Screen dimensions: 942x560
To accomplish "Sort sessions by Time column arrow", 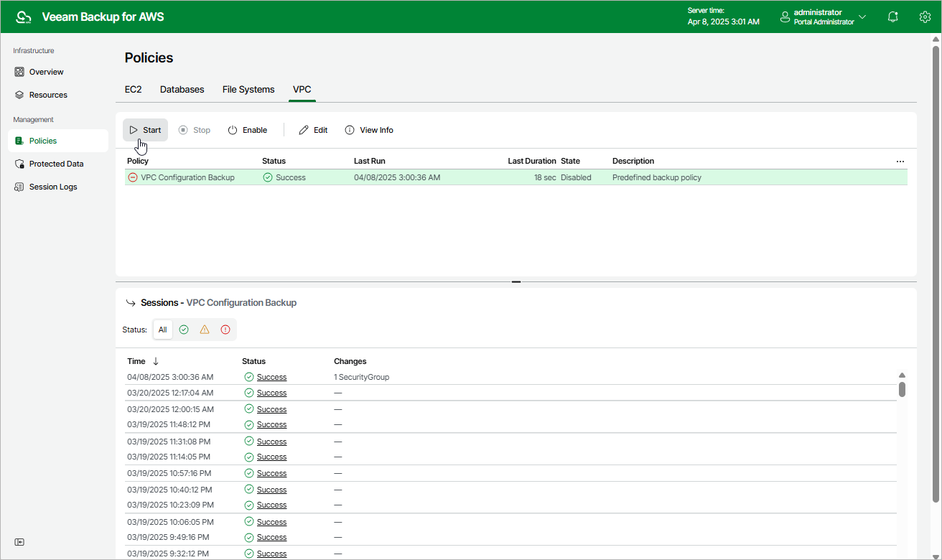I will (156, 361).
